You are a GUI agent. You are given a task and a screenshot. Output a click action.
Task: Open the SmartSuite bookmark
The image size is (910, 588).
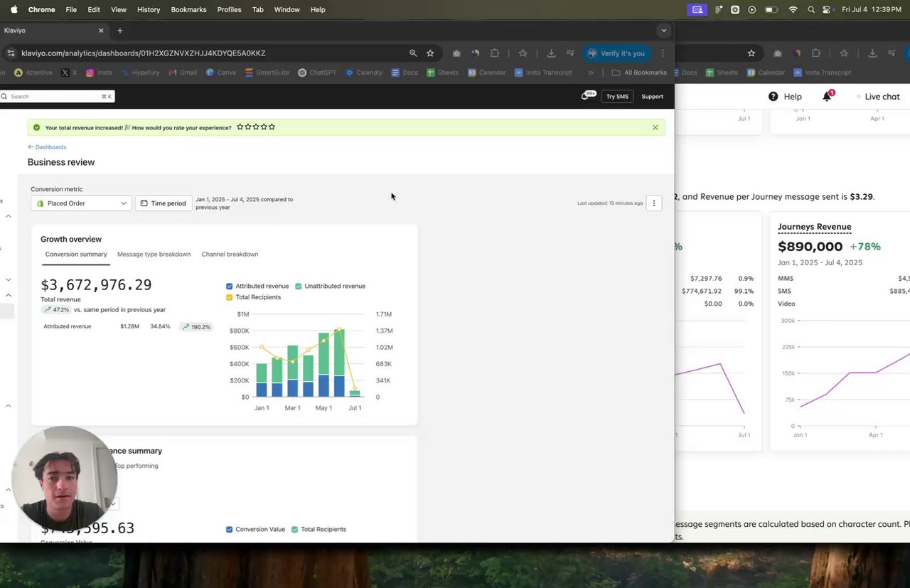(267, 73)
